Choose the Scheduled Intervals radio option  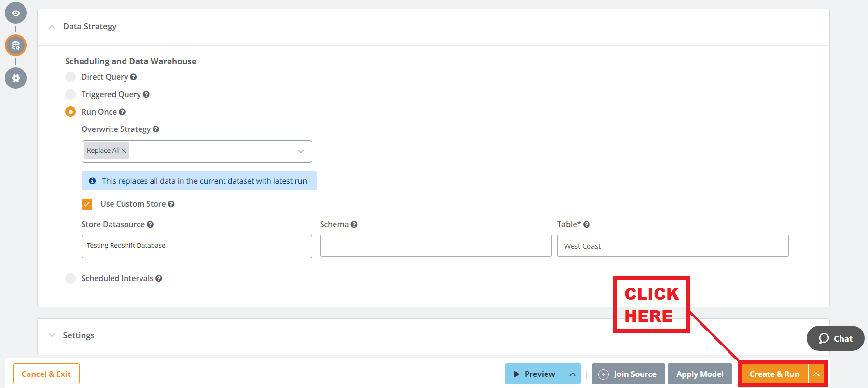pos(70,278)
